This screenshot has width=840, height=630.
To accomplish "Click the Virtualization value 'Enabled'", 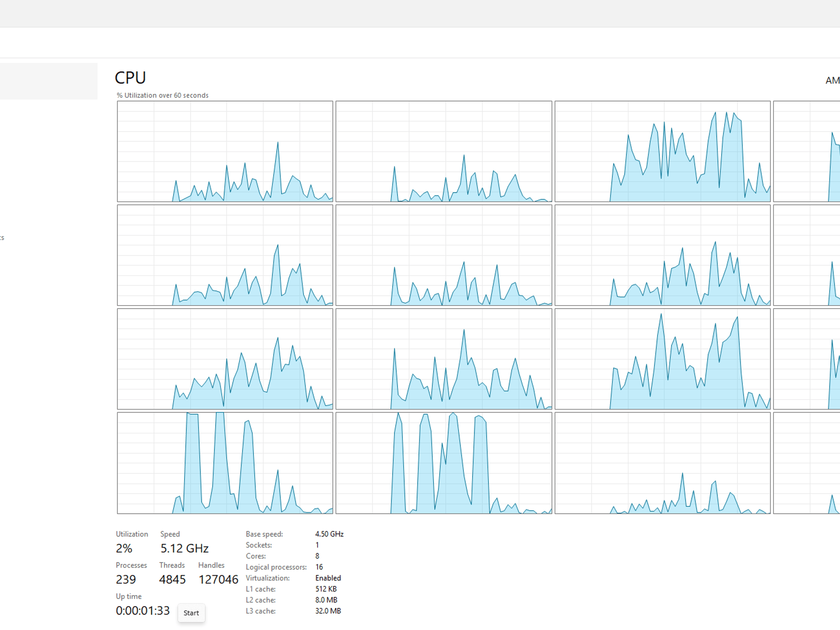I will click(x=328, y=578).
